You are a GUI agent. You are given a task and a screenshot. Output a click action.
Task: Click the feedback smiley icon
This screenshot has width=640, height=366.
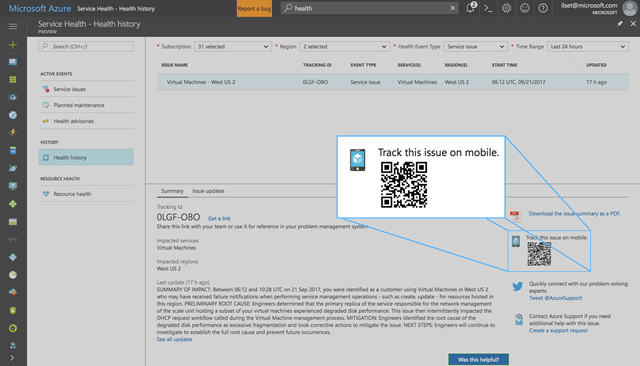point(524,8)
